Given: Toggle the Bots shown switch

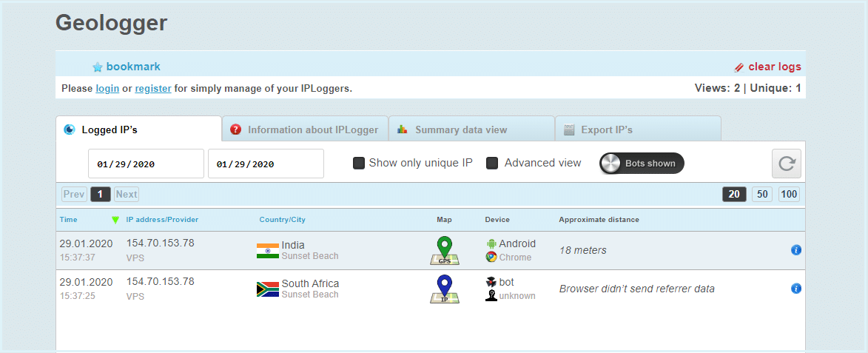Looking at the screenshot, I should pyautogui.click(x=642, y=164).
